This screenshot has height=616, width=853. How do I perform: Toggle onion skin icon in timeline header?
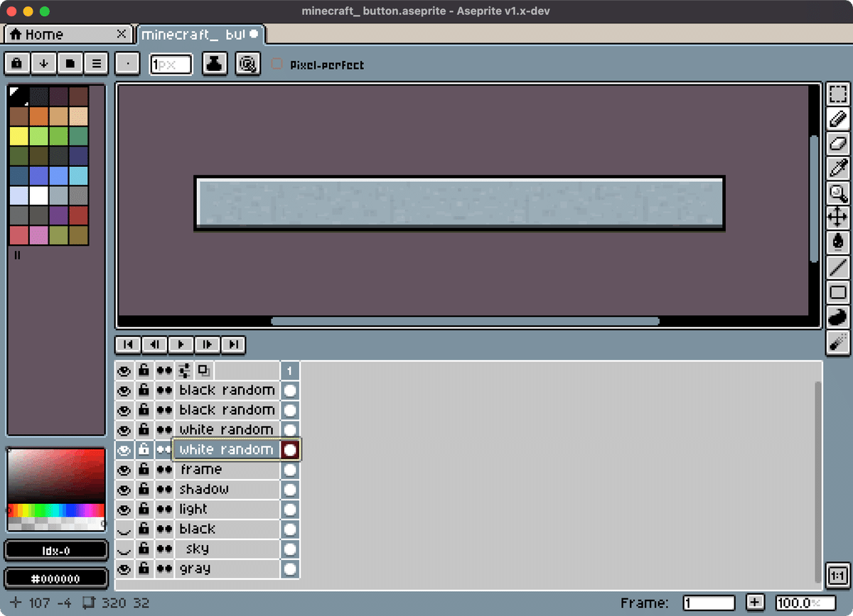click(204, 370)
